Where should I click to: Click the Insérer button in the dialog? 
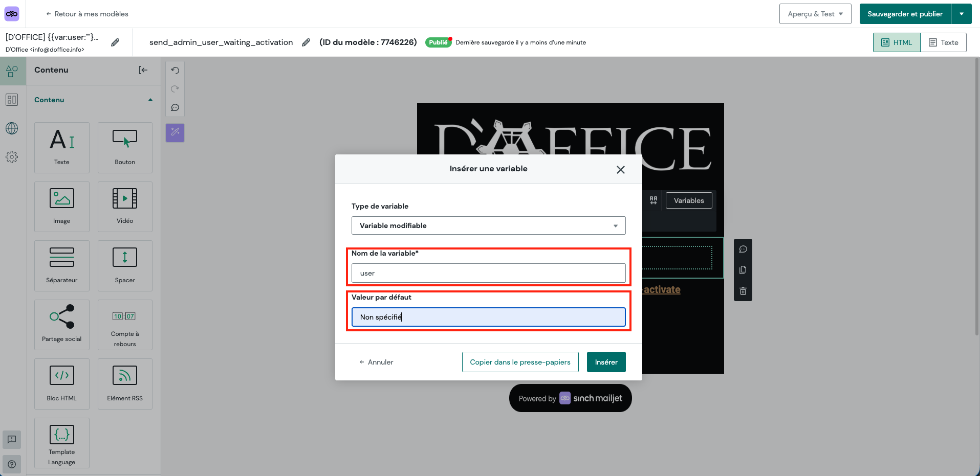coord(606,361)
